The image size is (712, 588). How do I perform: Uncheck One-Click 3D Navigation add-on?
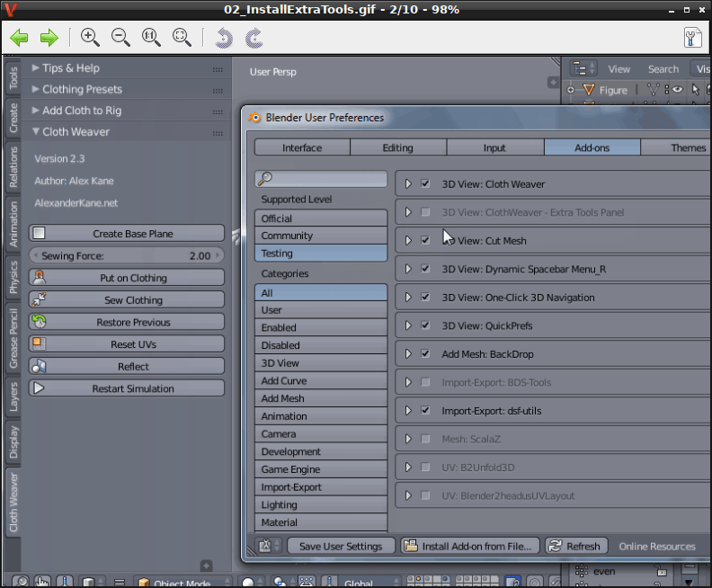click(425, 297)
